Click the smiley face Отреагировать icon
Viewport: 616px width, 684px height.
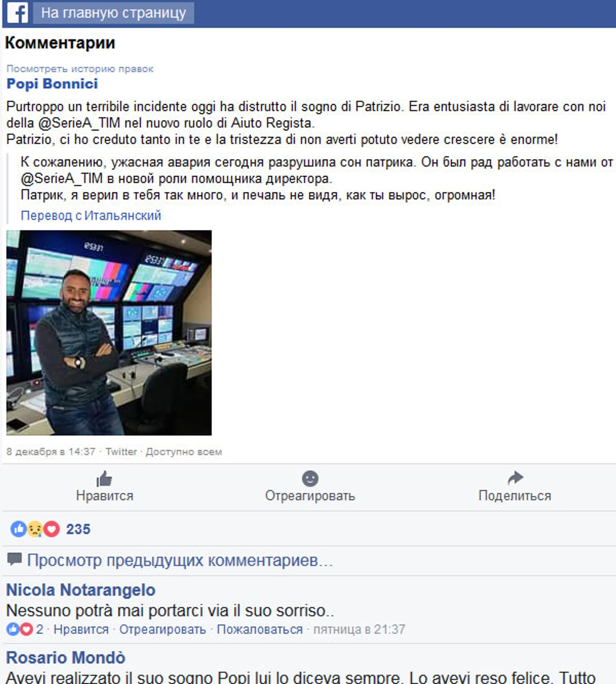[310, 479]
